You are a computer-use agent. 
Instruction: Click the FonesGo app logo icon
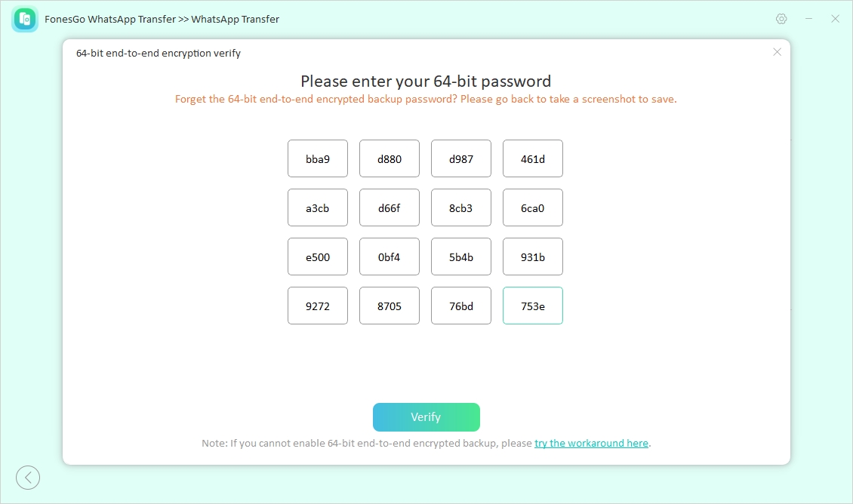25,19
